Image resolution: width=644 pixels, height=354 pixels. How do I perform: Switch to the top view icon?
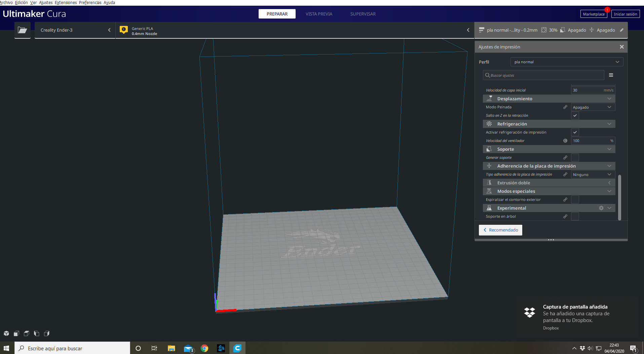[x=27, y=333]
